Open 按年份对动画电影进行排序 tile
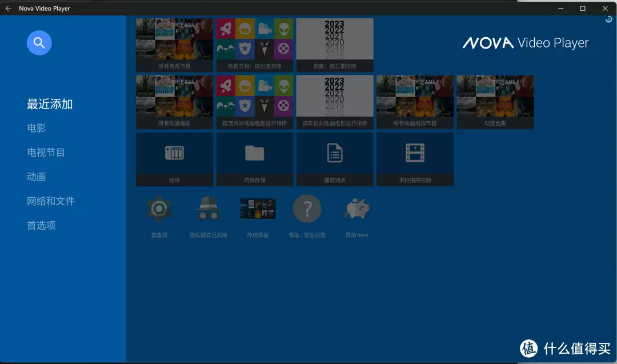 (x=335, y=102)
